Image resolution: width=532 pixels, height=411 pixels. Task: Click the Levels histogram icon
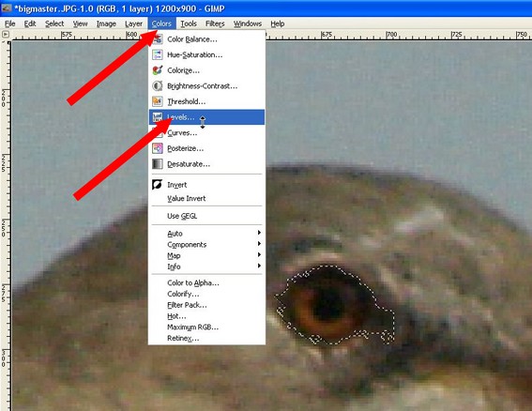157,117
